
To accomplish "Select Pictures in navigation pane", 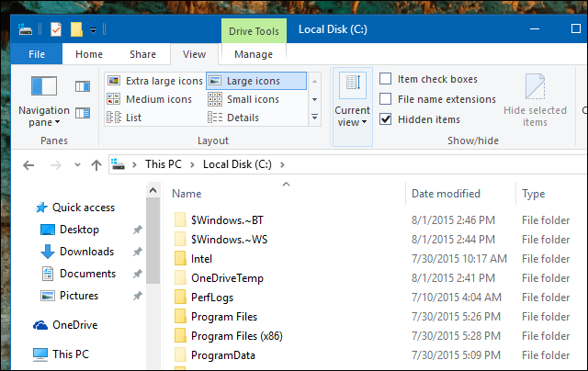I will 70,296.
